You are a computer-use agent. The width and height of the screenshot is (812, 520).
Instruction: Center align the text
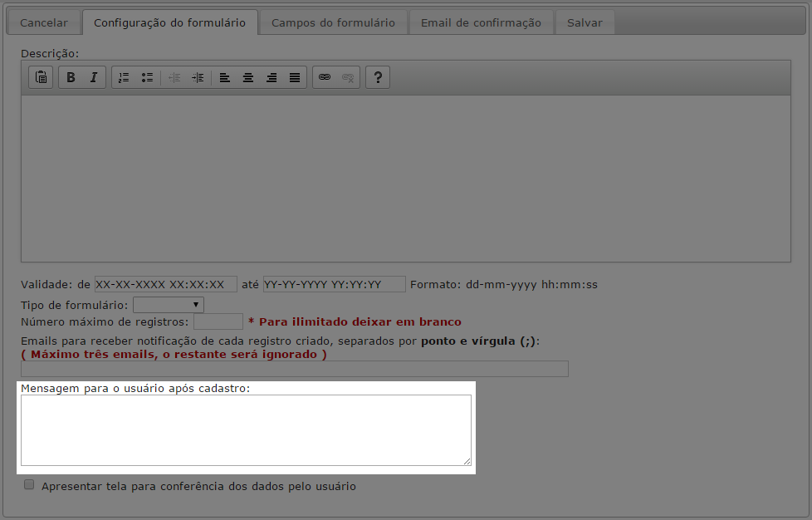coord(248,77)
